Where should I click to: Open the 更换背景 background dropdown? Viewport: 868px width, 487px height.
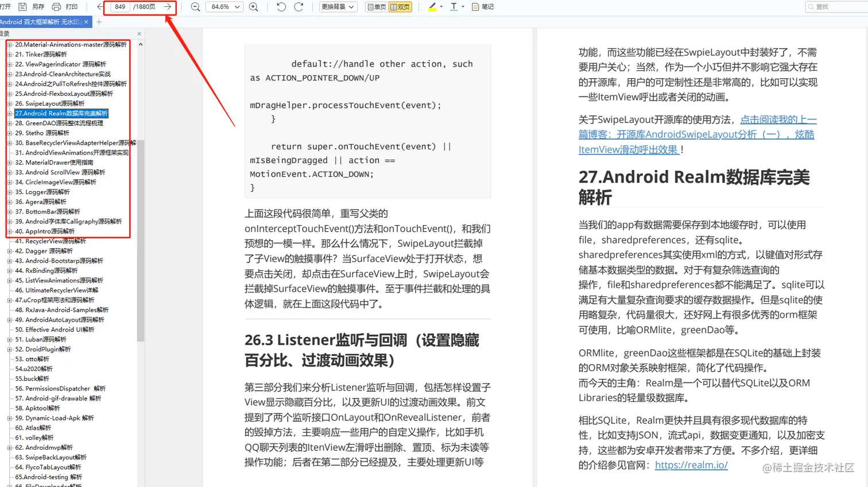(x=338, y=7)
